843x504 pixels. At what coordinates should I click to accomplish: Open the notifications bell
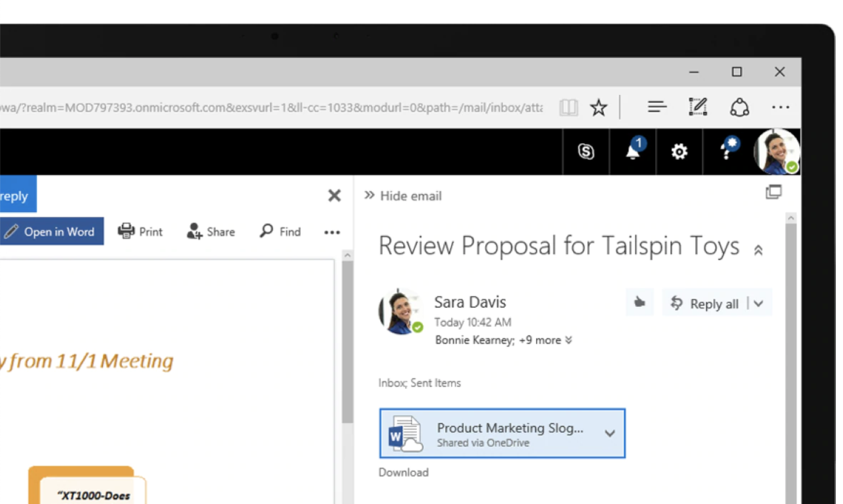[633, 151]
